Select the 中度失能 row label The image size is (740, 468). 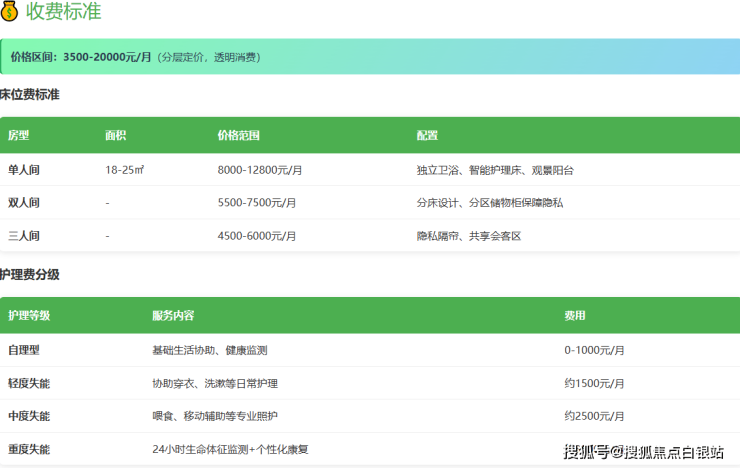29,416
